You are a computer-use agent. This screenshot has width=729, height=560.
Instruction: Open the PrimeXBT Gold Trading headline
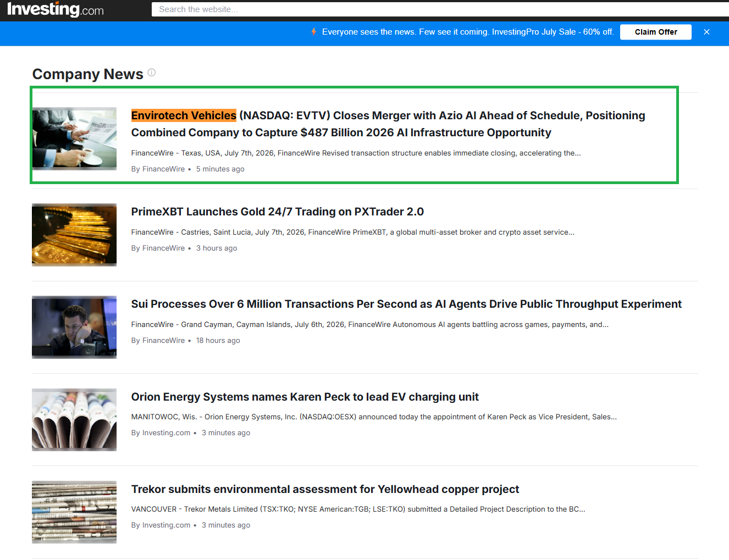tap(278, 212)
